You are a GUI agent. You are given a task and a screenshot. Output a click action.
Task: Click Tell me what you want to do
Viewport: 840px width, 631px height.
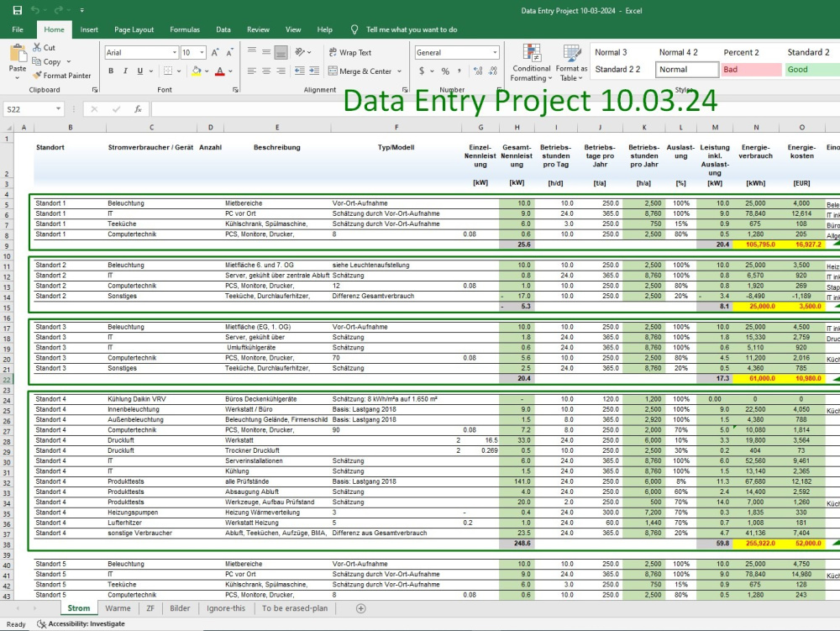(x=412, y=29)
